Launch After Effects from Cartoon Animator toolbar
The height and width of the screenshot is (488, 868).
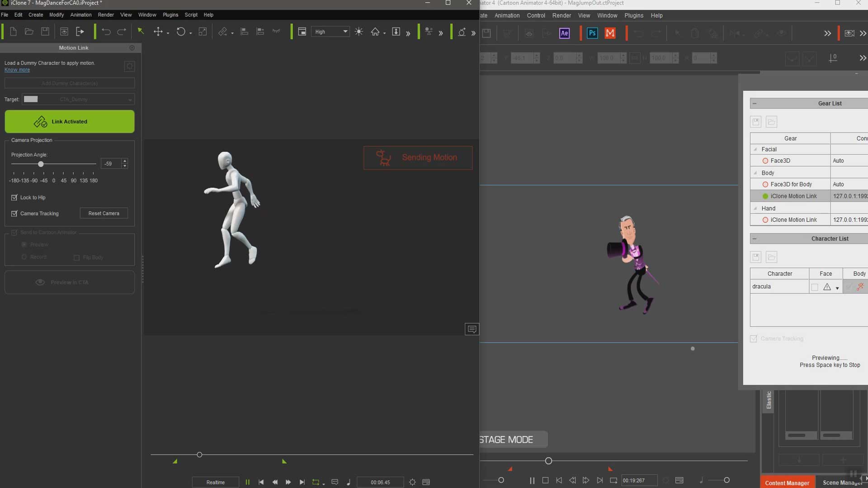[x=565, y=33]
